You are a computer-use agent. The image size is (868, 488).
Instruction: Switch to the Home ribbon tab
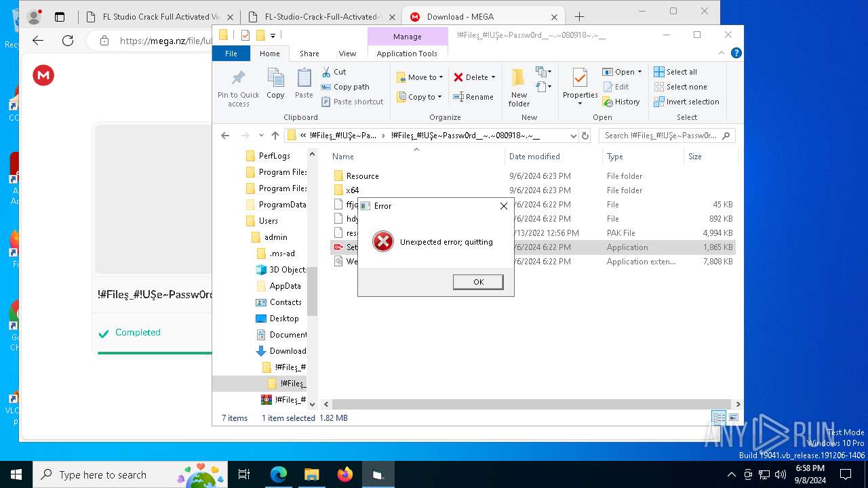pos(269,54)
